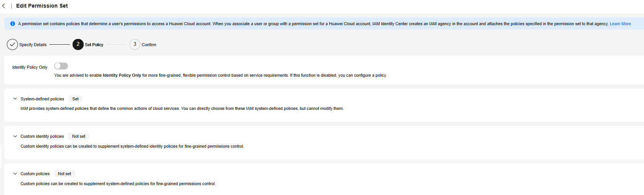Select the Specify Details step label
The width and height of the screenshot is (644, 195).
point(33,45)
